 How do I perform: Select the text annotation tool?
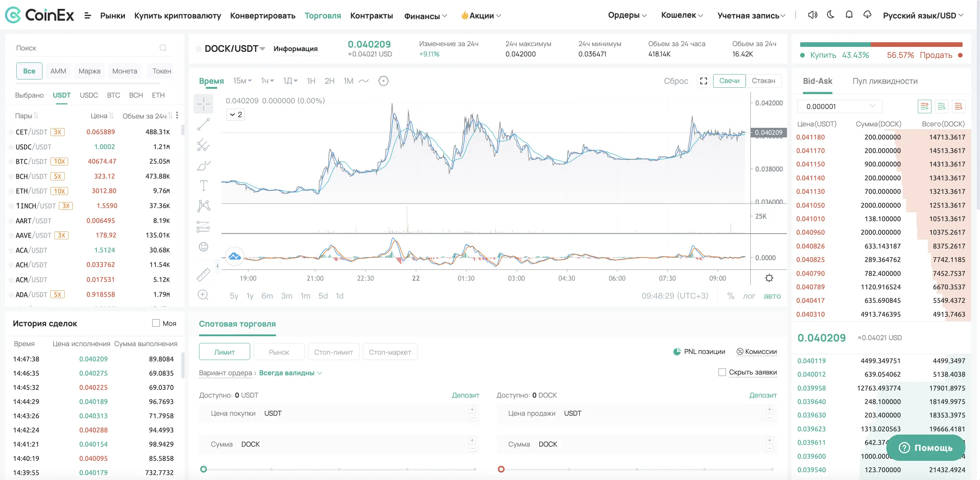coord(204,186)
